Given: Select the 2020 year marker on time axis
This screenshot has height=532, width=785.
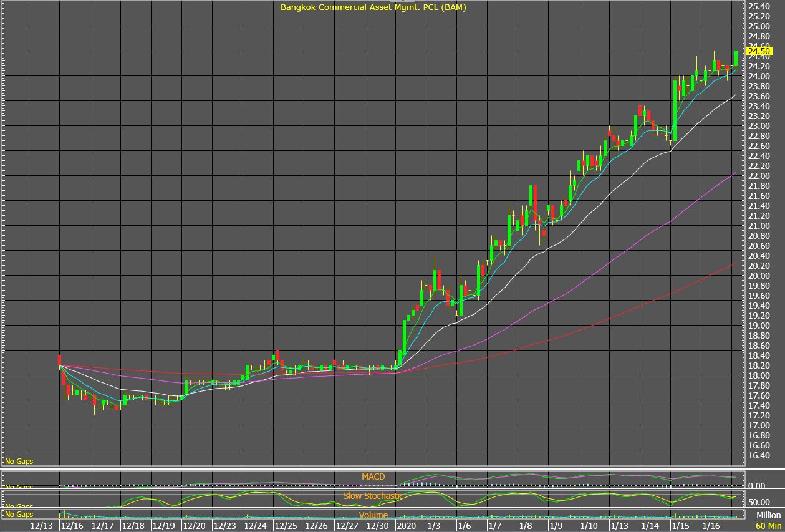Looking at the screenshot, I should coord(407,526).
